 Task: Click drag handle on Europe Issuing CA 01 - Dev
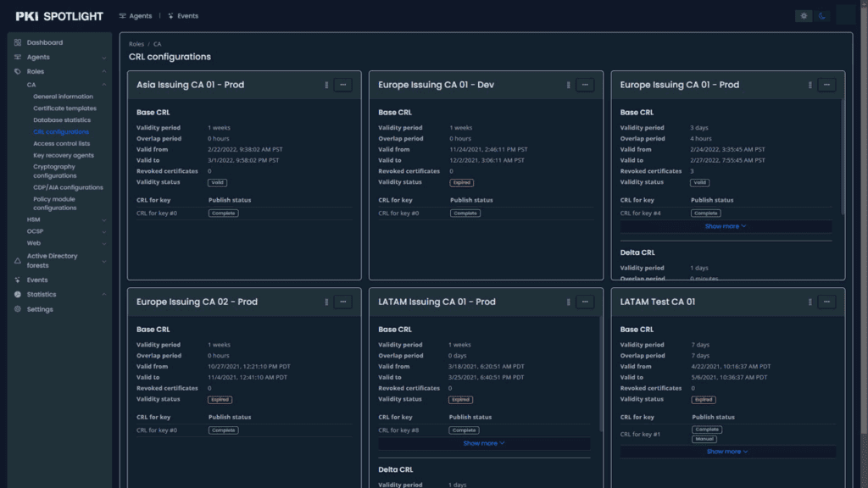[x=569, y=86]
